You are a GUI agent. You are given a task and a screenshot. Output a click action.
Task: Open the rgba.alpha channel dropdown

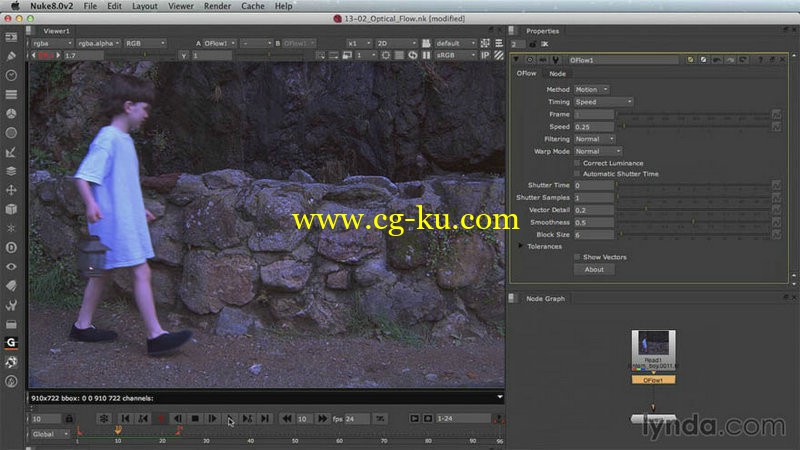99,43
